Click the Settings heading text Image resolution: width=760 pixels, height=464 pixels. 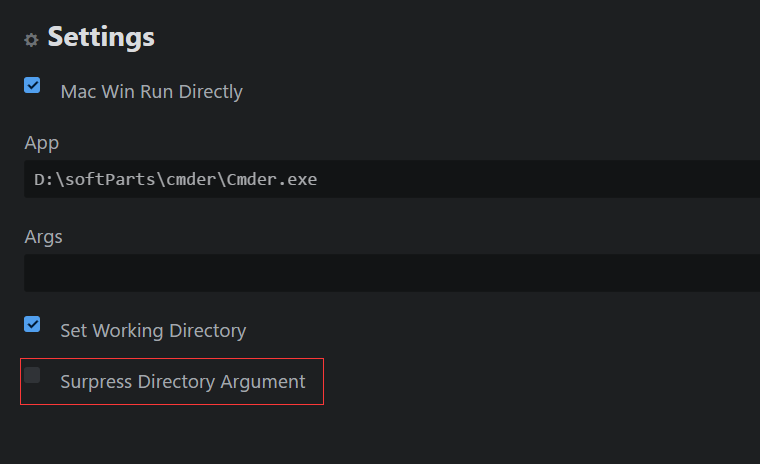(x=101, y=37)
